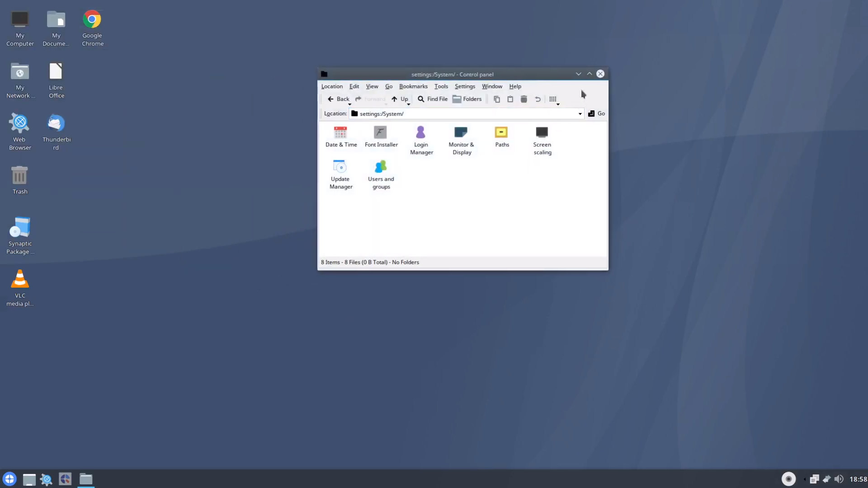868x488 pixels.
Task: Click the Undo arrow in toolbar
Action: [x=538, y=99]
